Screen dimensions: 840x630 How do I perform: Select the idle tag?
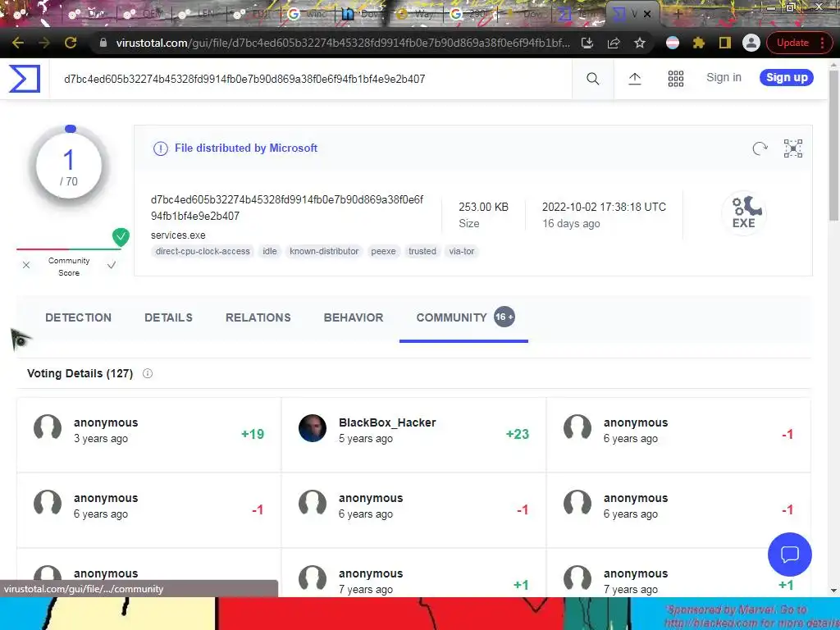(269, 251)
